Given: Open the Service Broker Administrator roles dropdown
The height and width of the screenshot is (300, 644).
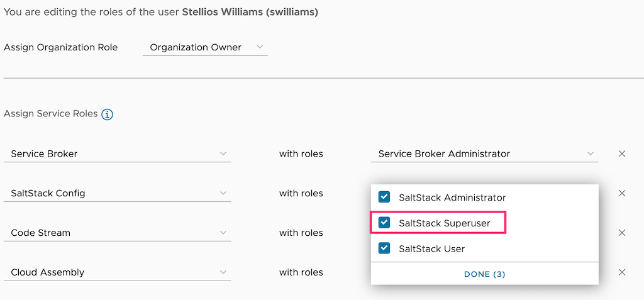Looking at the screenshot, I should point(485,153).
